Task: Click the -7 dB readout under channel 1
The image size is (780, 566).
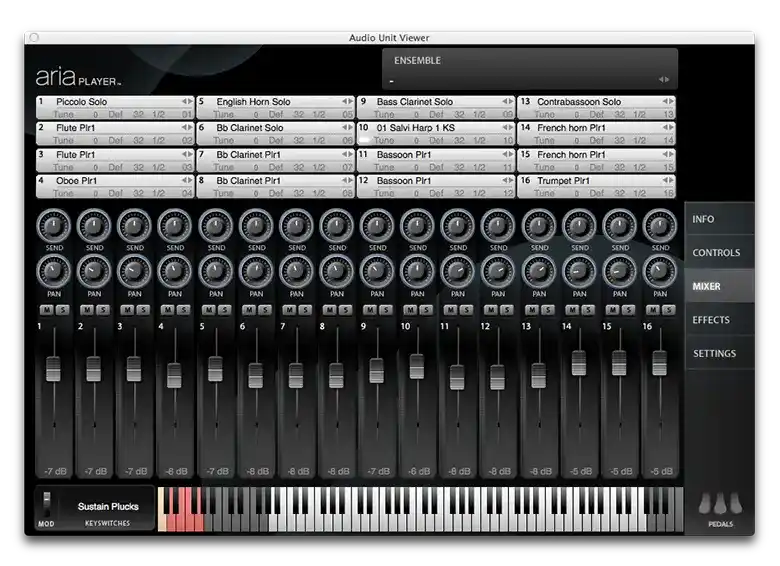Action: 55,471
